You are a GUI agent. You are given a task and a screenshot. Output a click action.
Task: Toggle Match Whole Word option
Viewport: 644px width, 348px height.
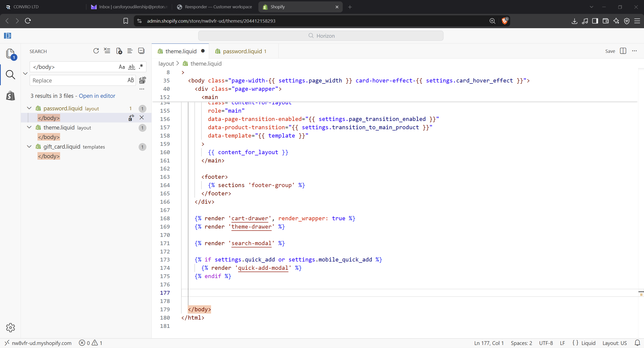point(132,67)
